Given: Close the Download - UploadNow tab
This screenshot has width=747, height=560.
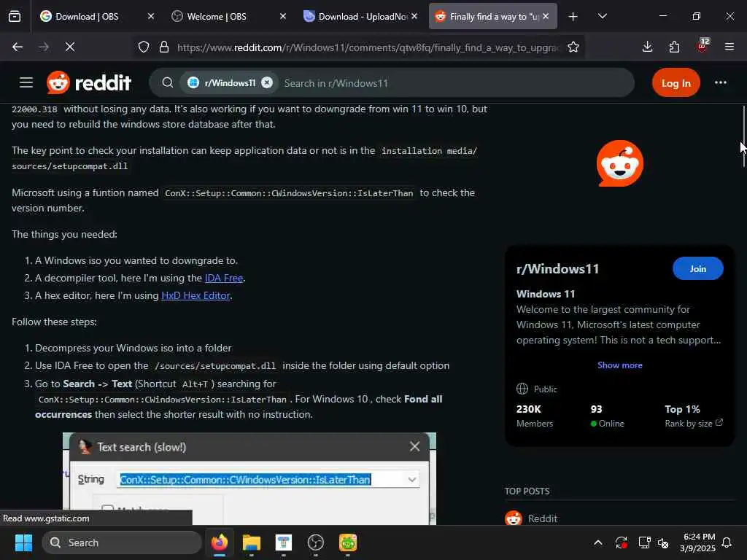Looking at the screenshot, I should pos(414,16).
